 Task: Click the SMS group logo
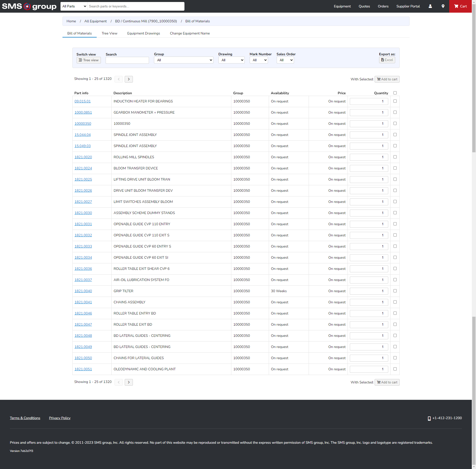[x=29, y=6]
